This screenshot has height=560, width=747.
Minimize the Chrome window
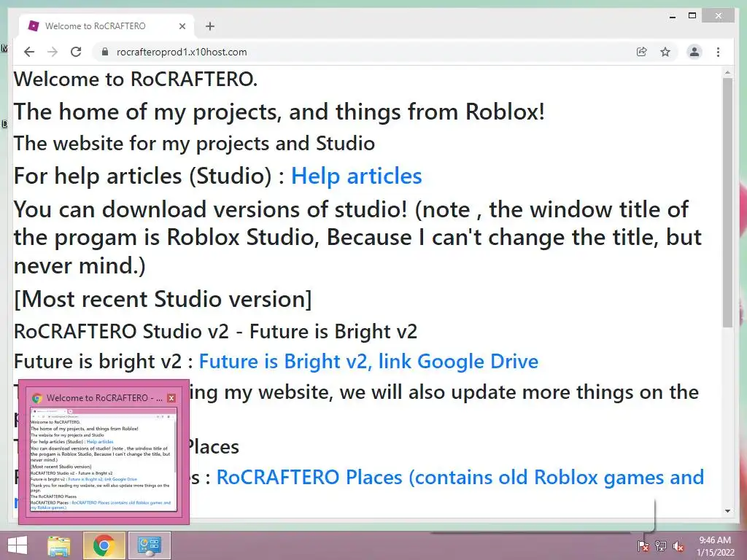[672, 16]
